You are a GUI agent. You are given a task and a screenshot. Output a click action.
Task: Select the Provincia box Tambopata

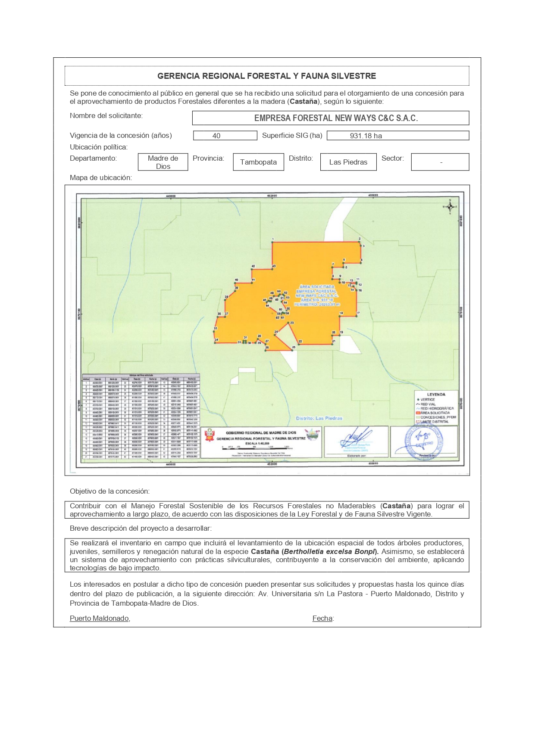pos(258,162)
